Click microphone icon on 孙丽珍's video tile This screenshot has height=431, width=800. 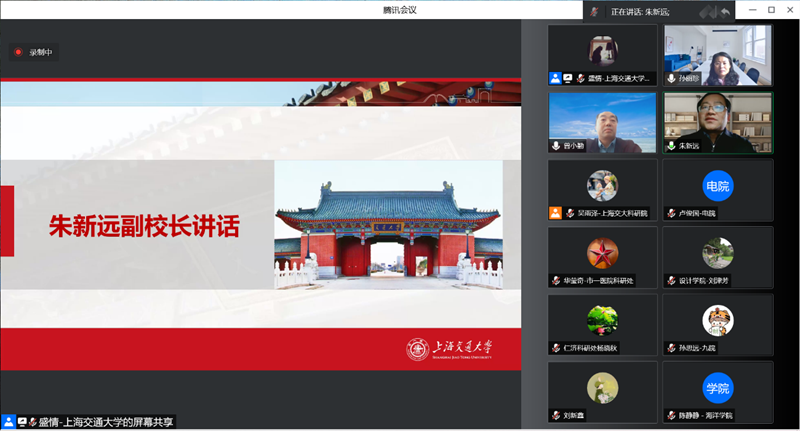pyautogui.click(x=671, y=78)
